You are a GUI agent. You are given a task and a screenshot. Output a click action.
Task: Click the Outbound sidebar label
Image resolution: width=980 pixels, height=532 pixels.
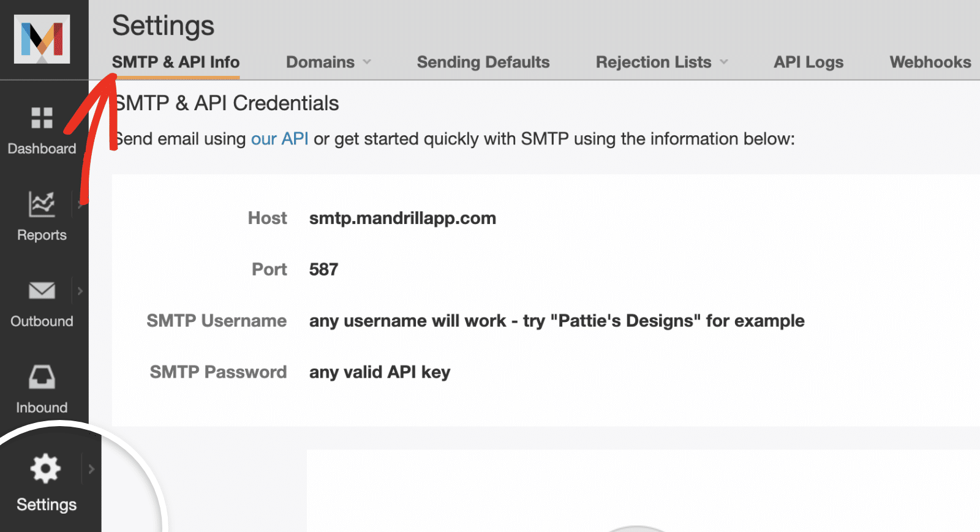[42, 321]
